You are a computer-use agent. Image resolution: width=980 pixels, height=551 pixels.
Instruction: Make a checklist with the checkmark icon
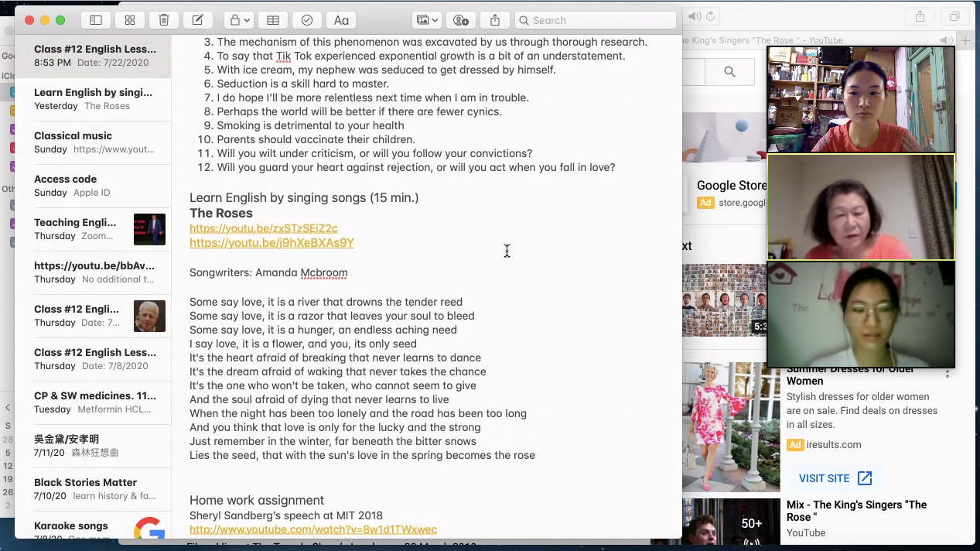click(x=307, y=20)
